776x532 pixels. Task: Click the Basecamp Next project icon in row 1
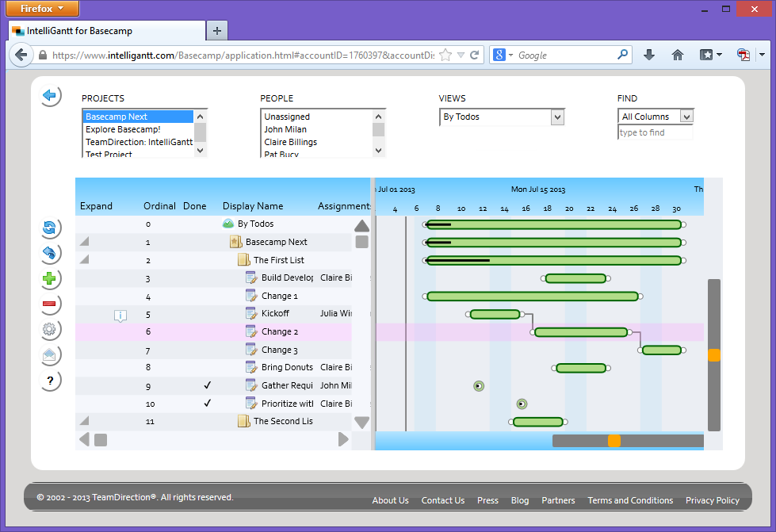tap(235, 242)
